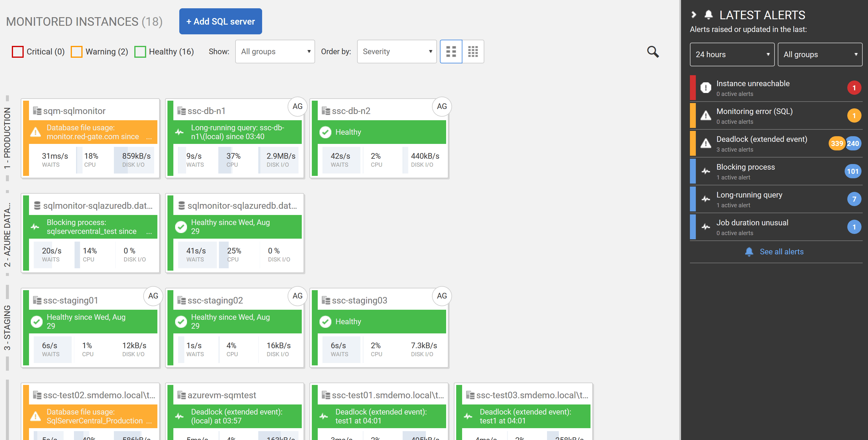Click AG badge on ssc-staging02 card
The width and height of the screenshot is (868, 440).
(297, 296)
